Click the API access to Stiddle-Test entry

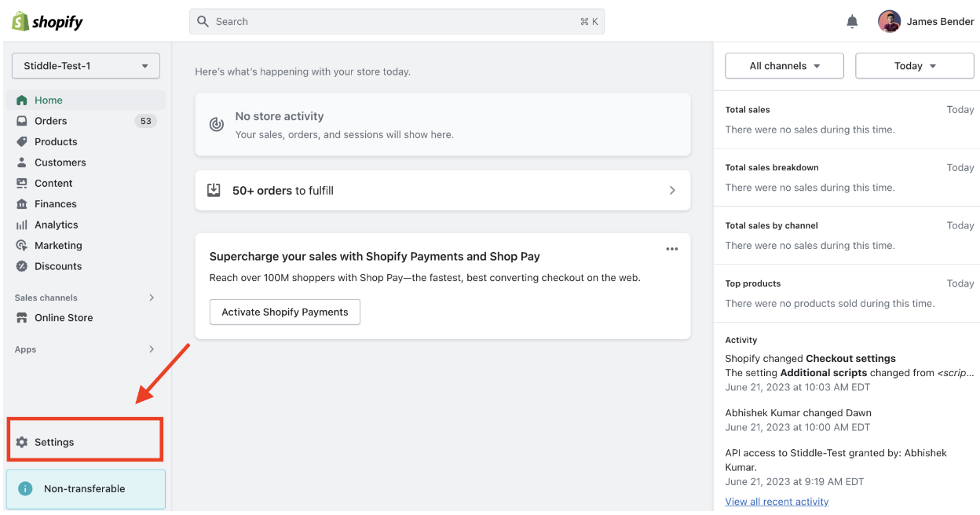pos(836,467)
